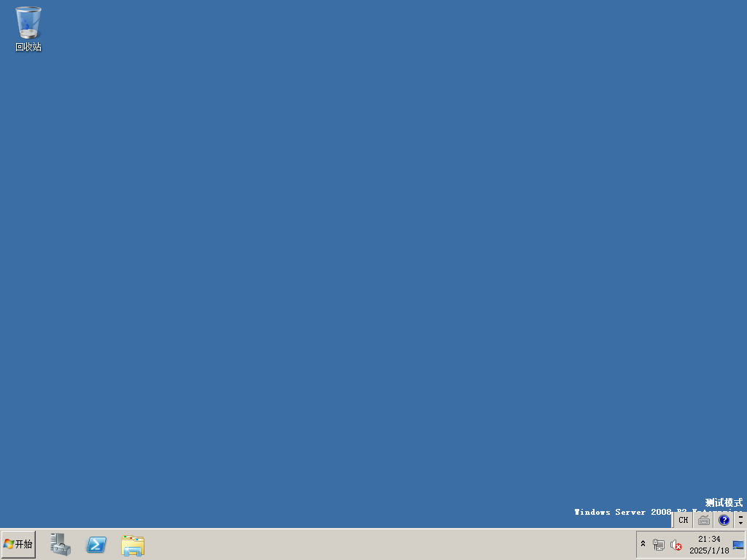This screenshot has height=560, width=747.
Task: Click the Show desktop button
Action: click(738, 545)
